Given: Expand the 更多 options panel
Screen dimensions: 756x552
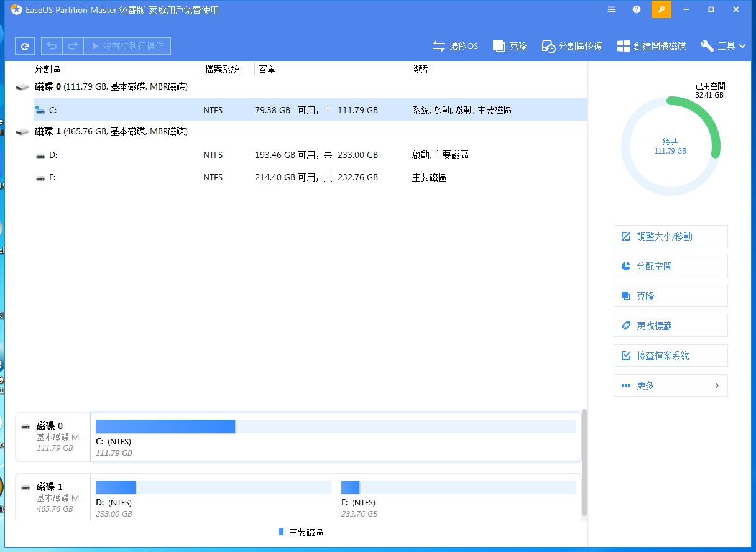Looking at the screenshot, I should [x=670, y=385].
